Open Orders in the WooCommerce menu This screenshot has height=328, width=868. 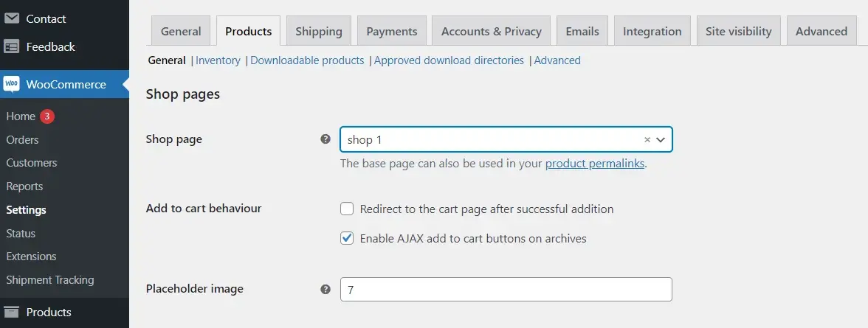(22, 139)
